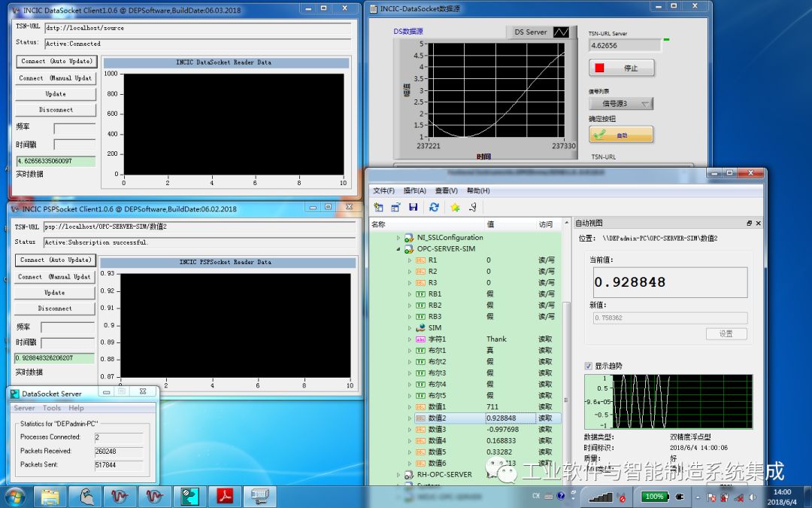Open the 信号源3 signal list dropdown
The height and width of the screenshot is (508, 812).
point(620,104)
